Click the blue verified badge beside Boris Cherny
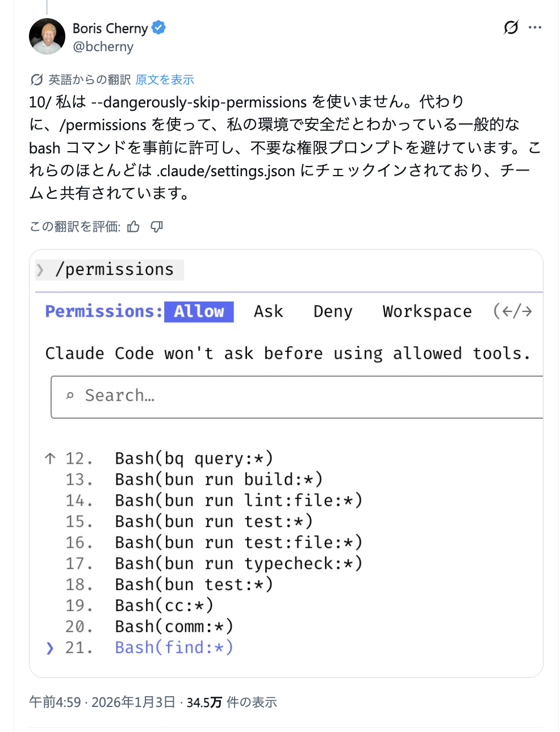This screenshot has width=560, height=732. coord(158,27)
